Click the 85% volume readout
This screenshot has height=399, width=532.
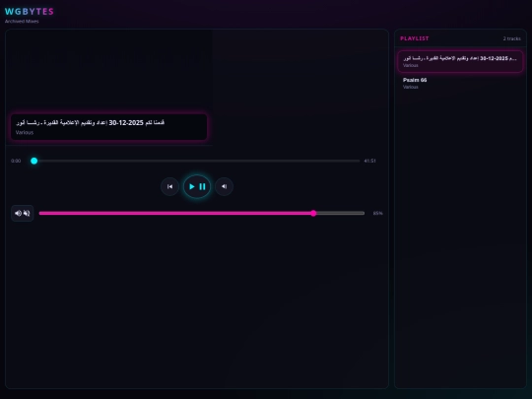tap(377, 213)
